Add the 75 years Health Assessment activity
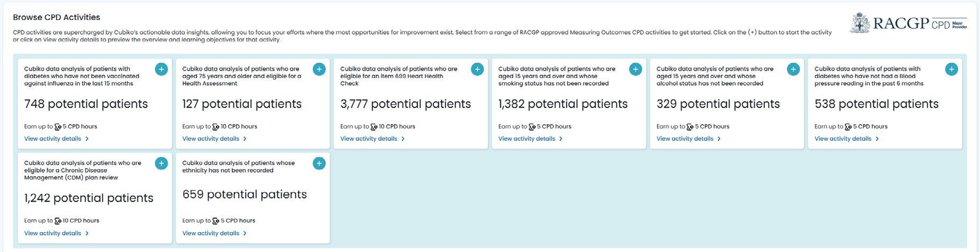The image size is (980, 252). 319,69
